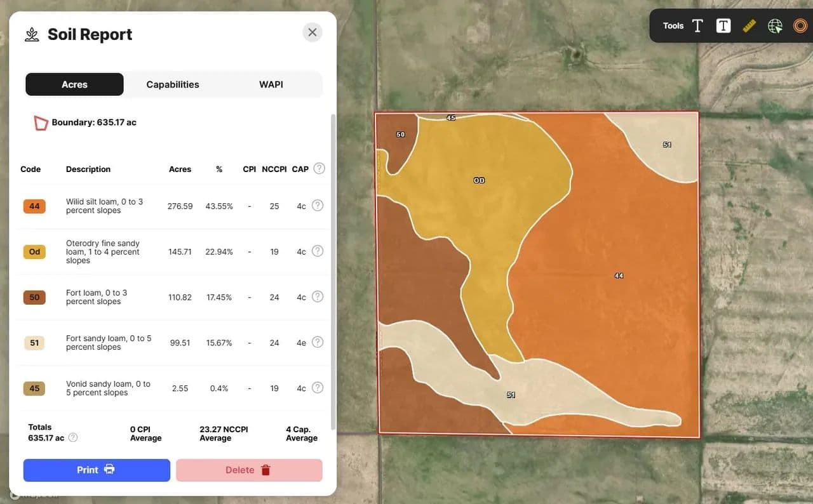The height and width of the screenshot is (504, 813).
Task: Open help icon for Fort sandy loam row
Action: tap(318, 342)
